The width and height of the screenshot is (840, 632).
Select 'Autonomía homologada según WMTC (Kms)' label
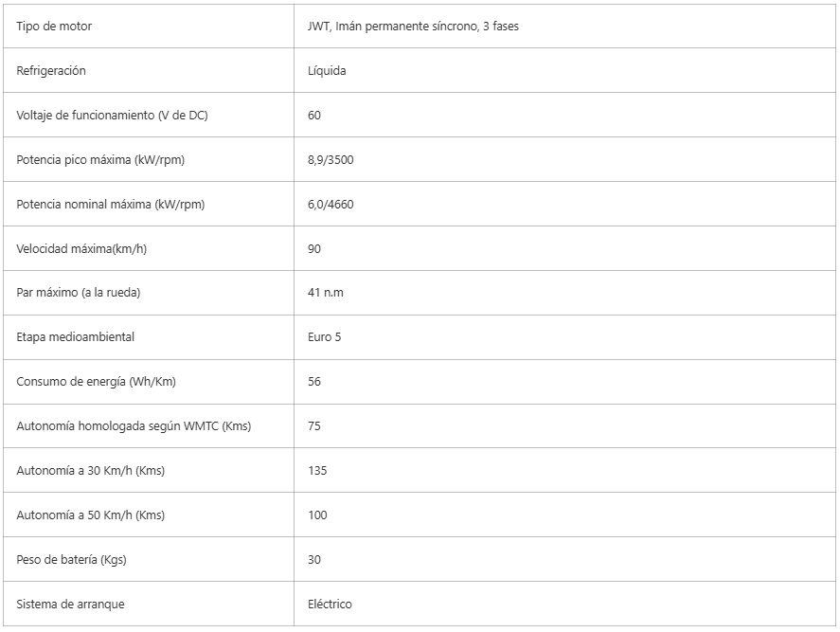pyautogui.click(x=134, y=426)
